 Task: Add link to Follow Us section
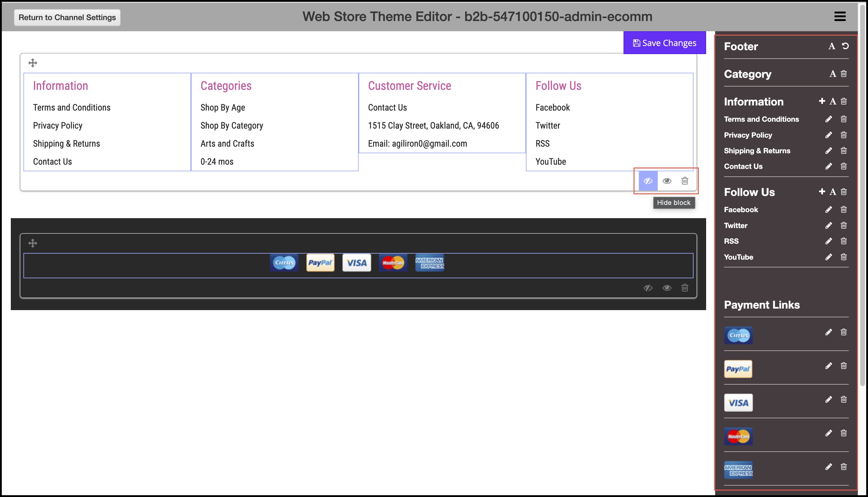pos(822,191)
